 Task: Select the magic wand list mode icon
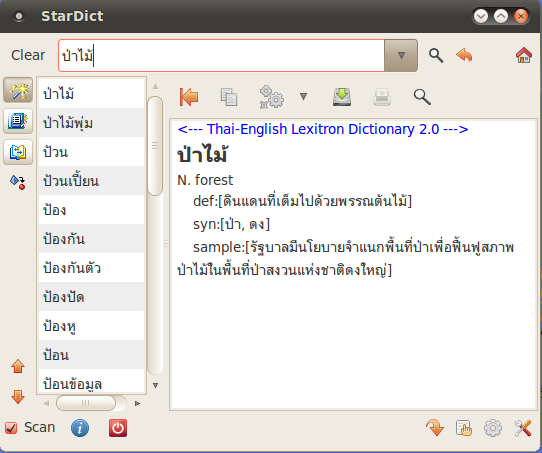tap(18, 90)
